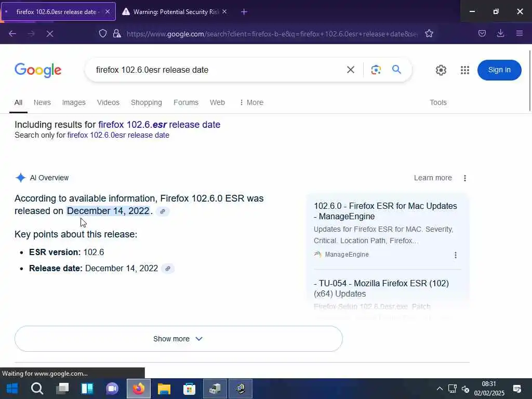Screen dimensions: 532x399
Task: Select the Images search tab
Action: (74, 102)
